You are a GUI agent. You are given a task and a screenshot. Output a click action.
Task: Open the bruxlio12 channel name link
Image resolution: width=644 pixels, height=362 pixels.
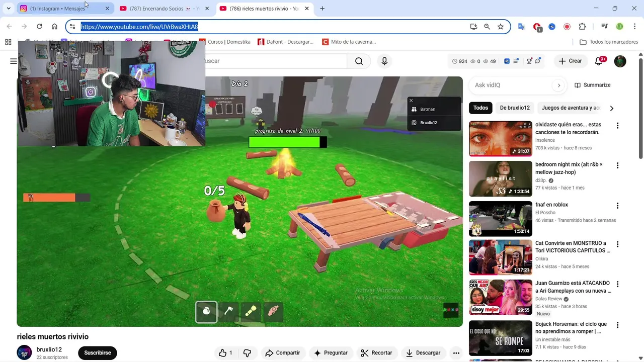(x=49, y=349)
